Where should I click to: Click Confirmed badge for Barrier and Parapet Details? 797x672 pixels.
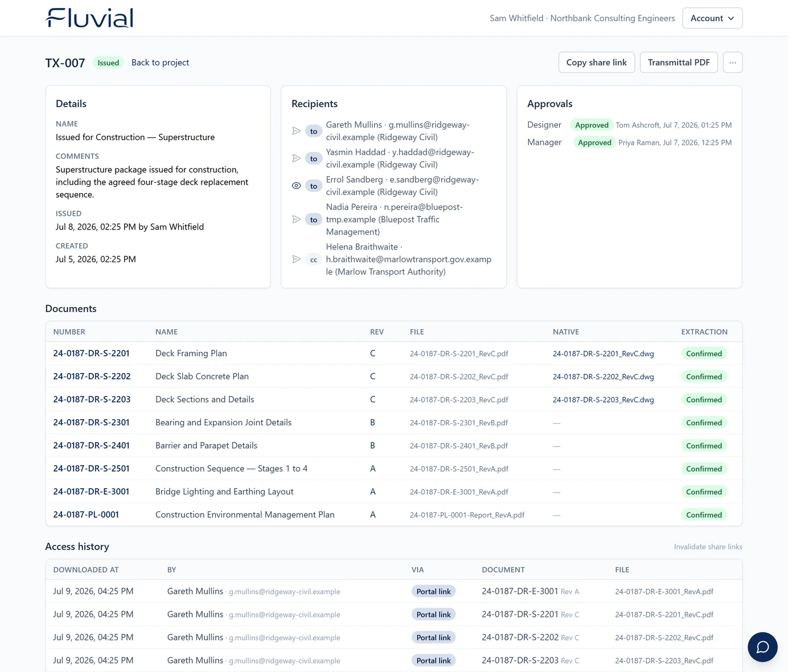(x=704, y=446)
